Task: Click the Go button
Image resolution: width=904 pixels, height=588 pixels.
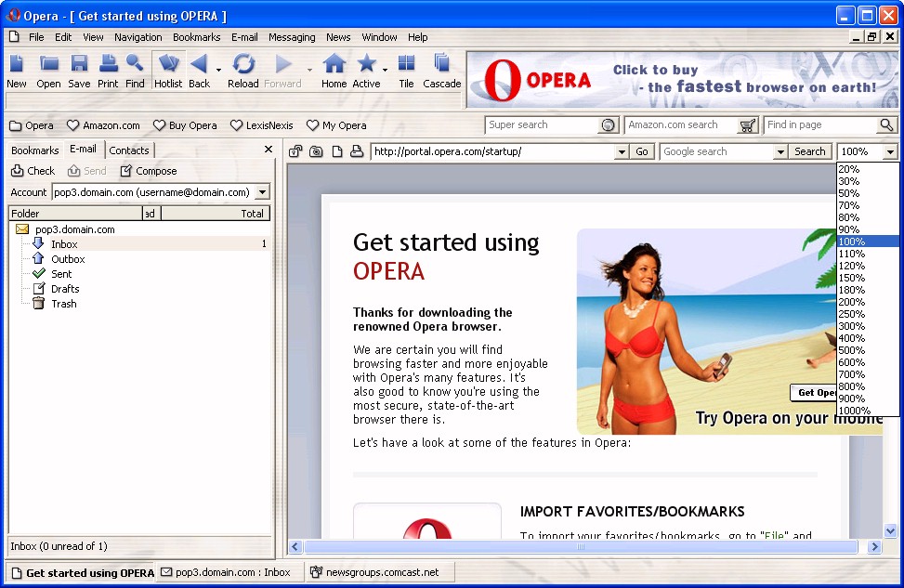Action: click(642, 151)
